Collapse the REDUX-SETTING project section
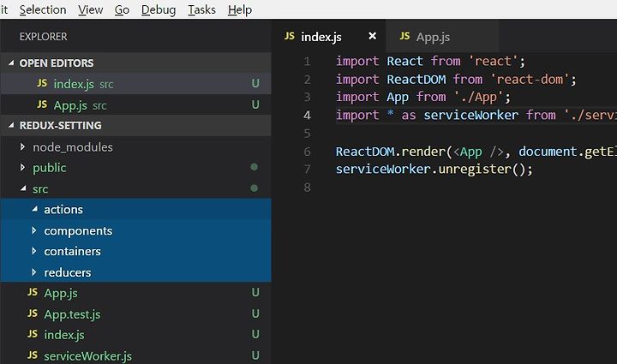The height and width of the screenshot is (364, 617). point(11,125)
